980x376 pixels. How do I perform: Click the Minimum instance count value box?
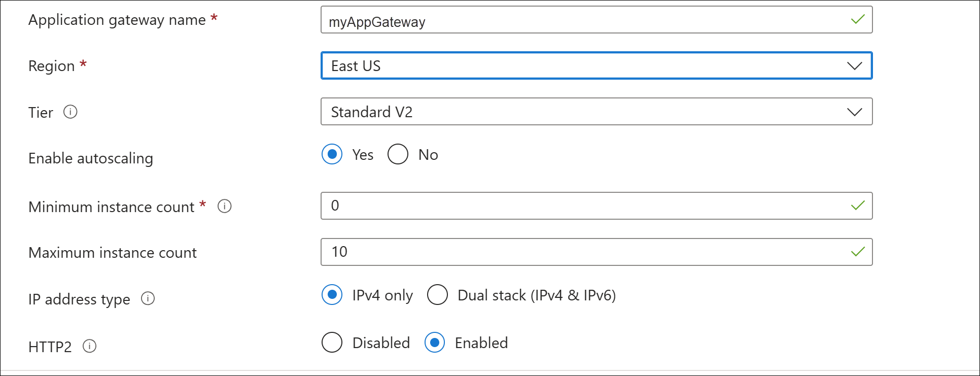pos(558,206)
